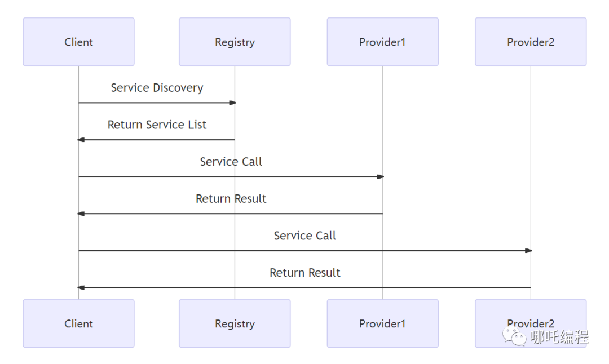The height and width of the screenshot is (364, 609).
Task: Select the bottom Registry participant box
Action: point(235,323)
